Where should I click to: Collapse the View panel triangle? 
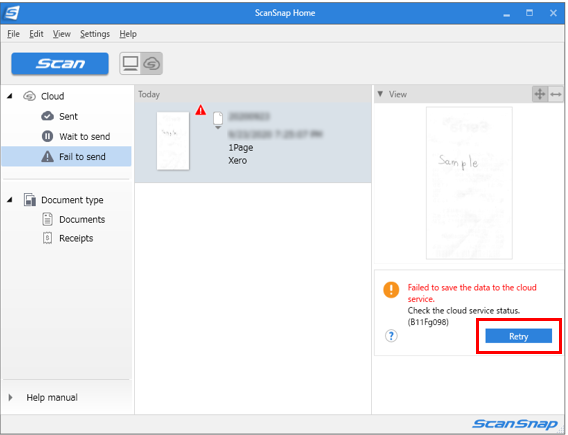[x=380, y=94]
